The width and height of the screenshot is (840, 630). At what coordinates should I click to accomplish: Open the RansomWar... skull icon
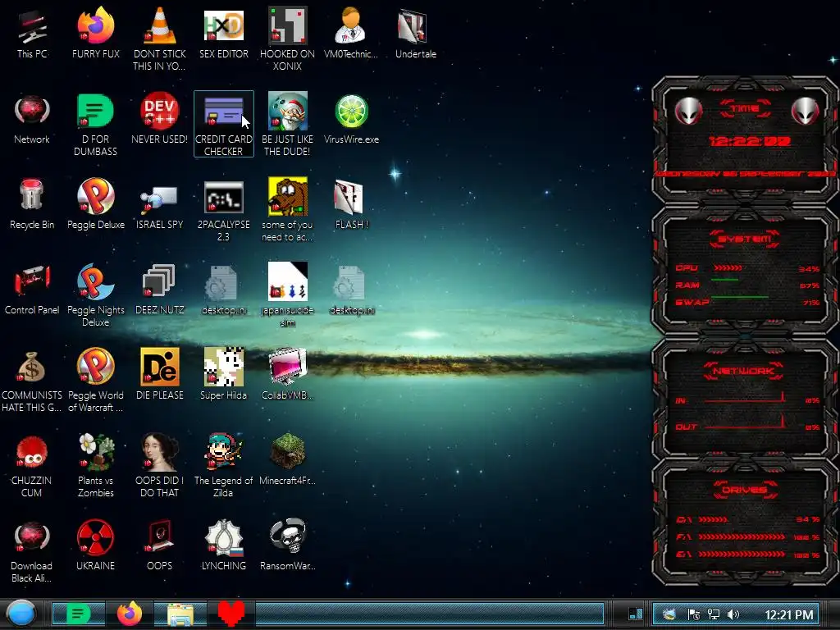point(287,545)
